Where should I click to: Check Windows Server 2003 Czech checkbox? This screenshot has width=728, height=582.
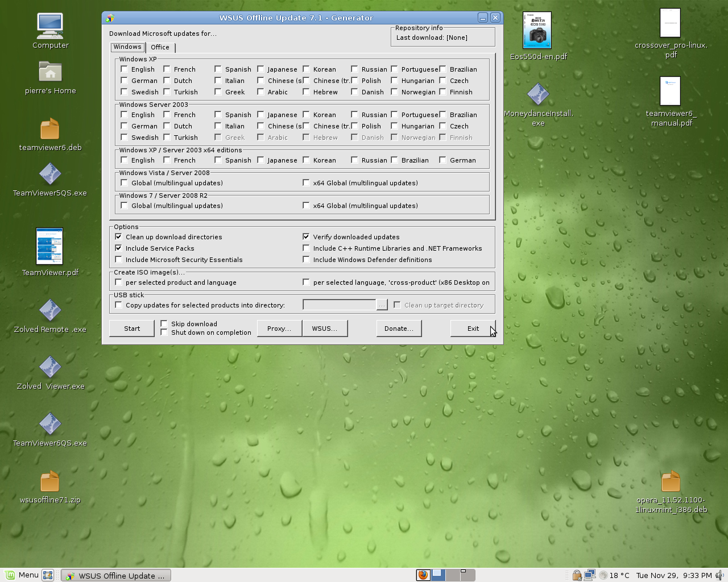[442, 126]
